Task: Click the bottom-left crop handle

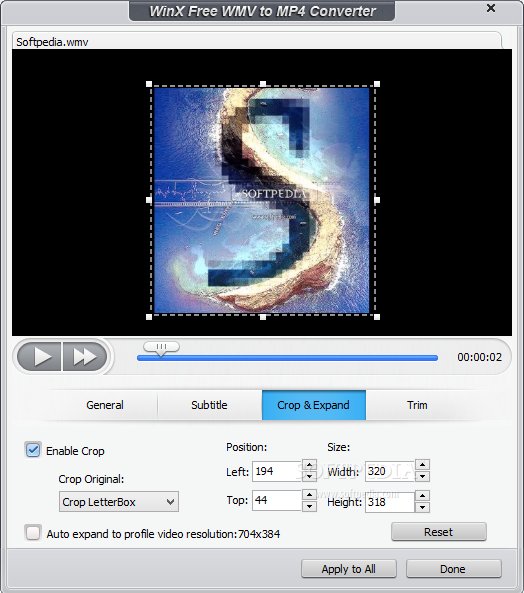Action: [149, 317]
